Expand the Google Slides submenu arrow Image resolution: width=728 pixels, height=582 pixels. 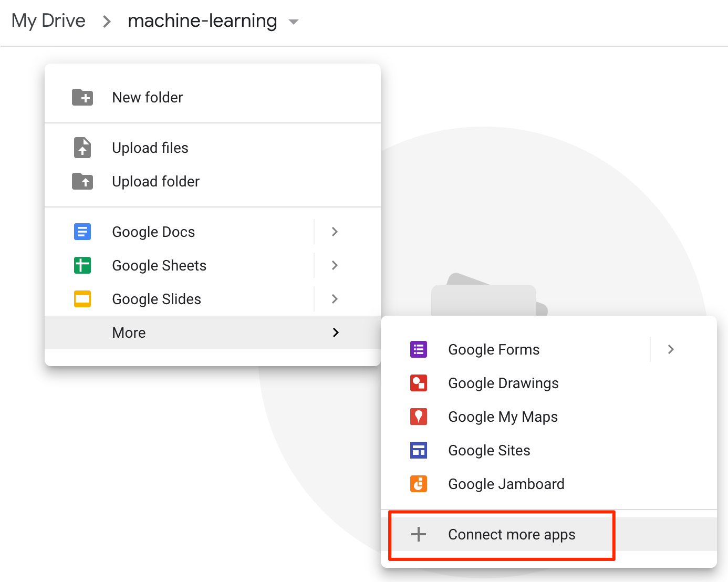click(335, 299)
